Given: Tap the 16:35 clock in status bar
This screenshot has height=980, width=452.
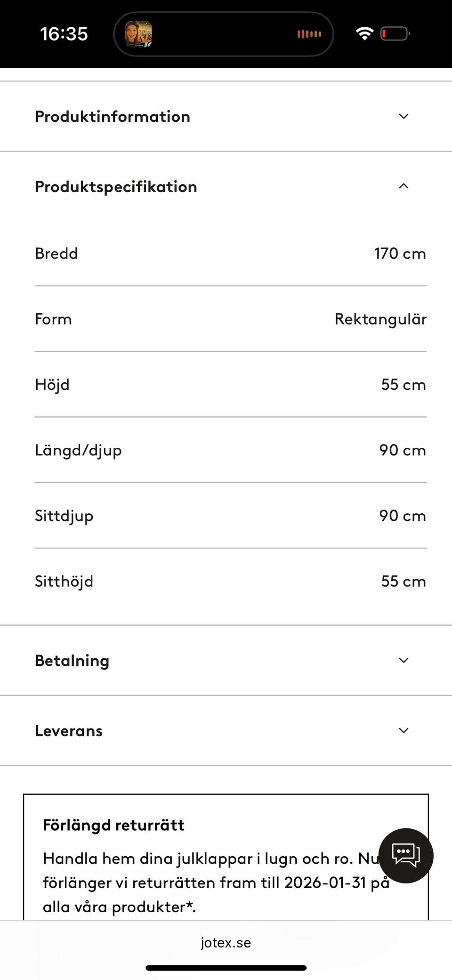Looking at the screenshot, I should [x=64, y=34].
